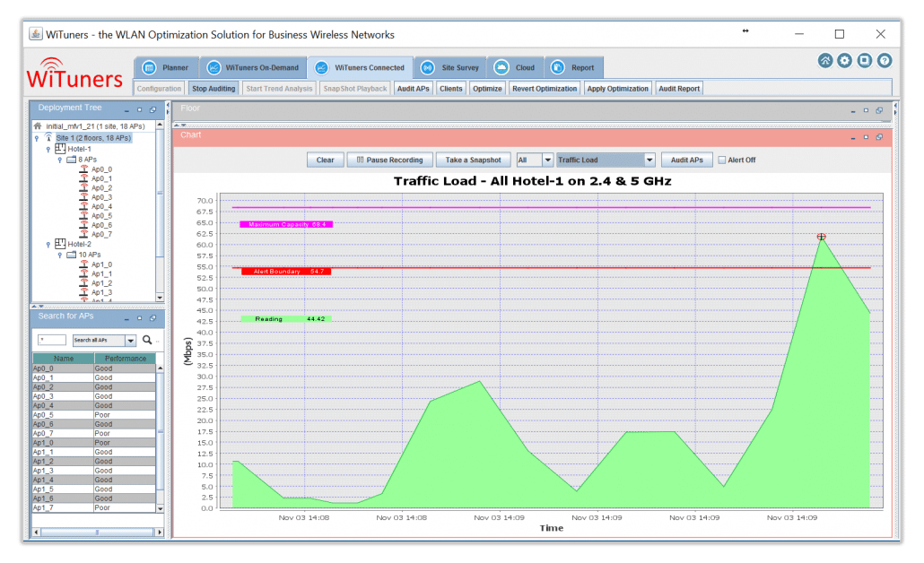Open the All dropdown in chart toolbar

(547, 160)
